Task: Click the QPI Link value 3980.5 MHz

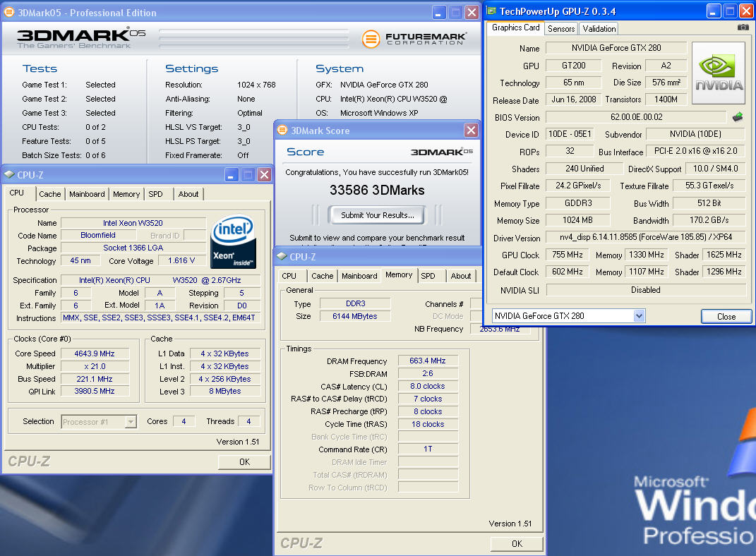Action: coord(95,391)
